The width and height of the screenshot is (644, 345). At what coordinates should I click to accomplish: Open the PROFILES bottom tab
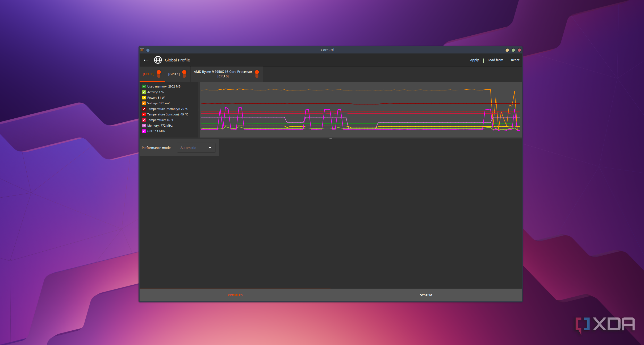click(235, 295)
